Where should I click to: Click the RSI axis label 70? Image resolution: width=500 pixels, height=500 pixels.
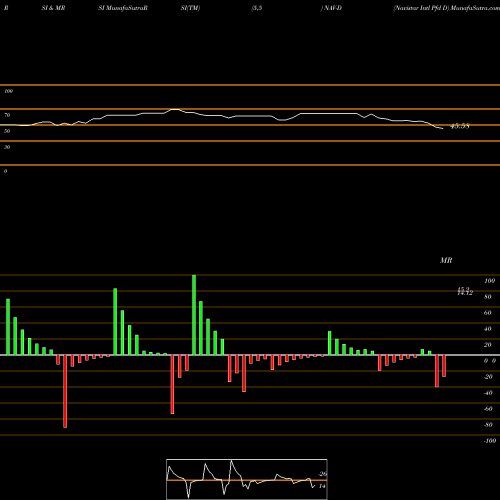click(x=7, y=115)
